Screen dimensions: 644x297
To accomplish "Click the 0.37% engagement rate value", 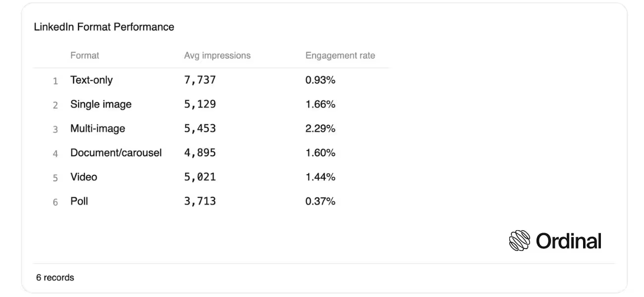I will (321, 201).
